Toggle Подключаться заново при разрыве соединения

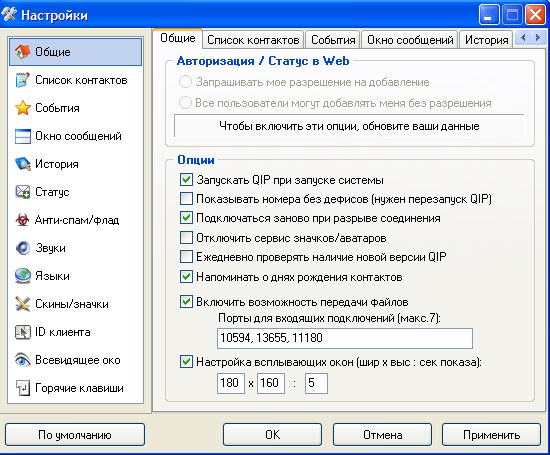186,218
